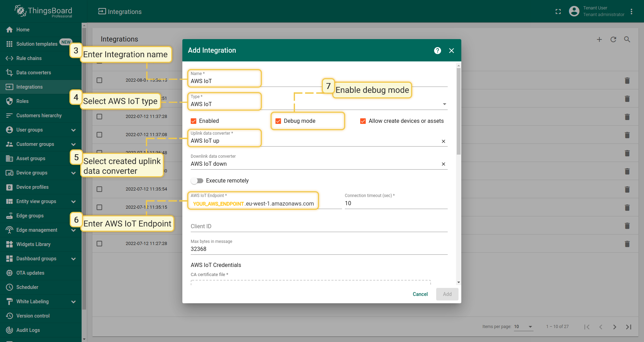Open Version control page
This screenshot has width=644, height=342.
point(41,316)
